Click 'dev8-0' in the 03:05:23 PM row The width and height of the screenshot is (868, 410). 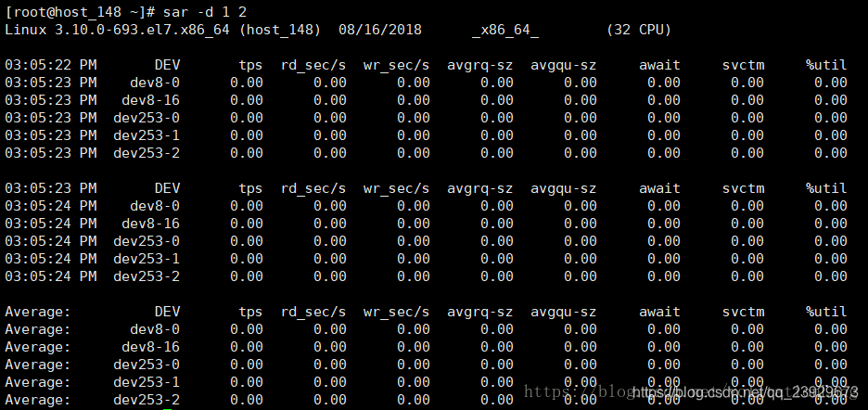tap(155, 83)
